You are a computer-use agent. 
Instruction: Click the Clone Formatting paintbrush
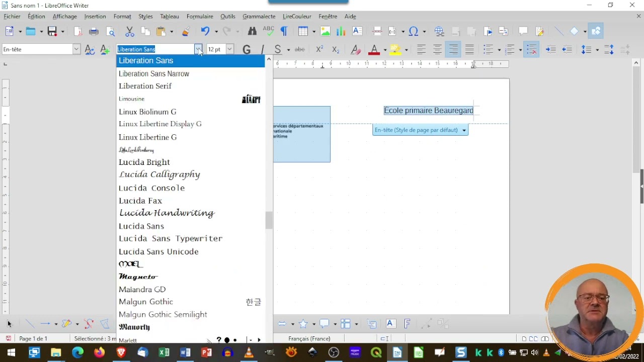click(186, 31)
